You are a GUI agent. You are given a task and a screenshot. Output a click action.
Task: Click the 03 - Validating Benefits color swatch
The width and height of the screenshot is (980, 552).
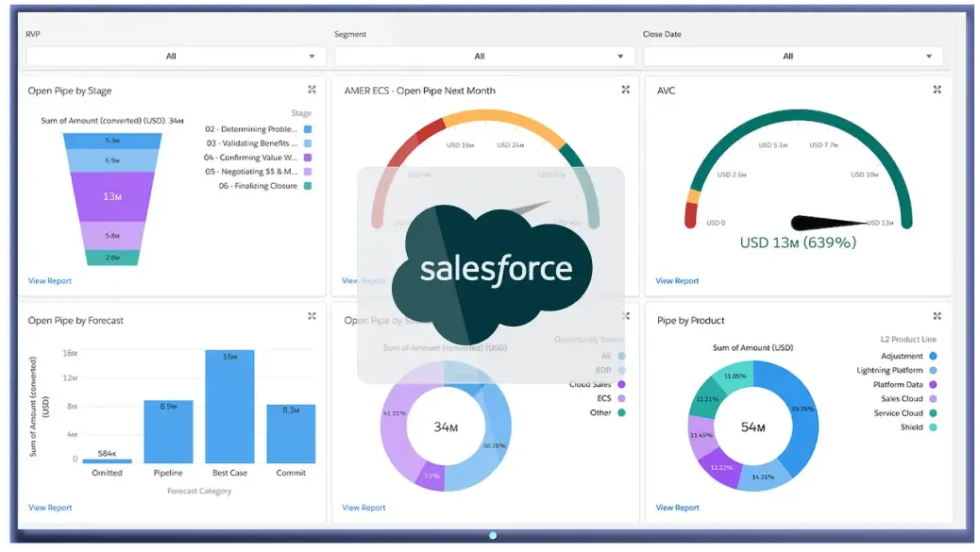click(x=308, y=143)
